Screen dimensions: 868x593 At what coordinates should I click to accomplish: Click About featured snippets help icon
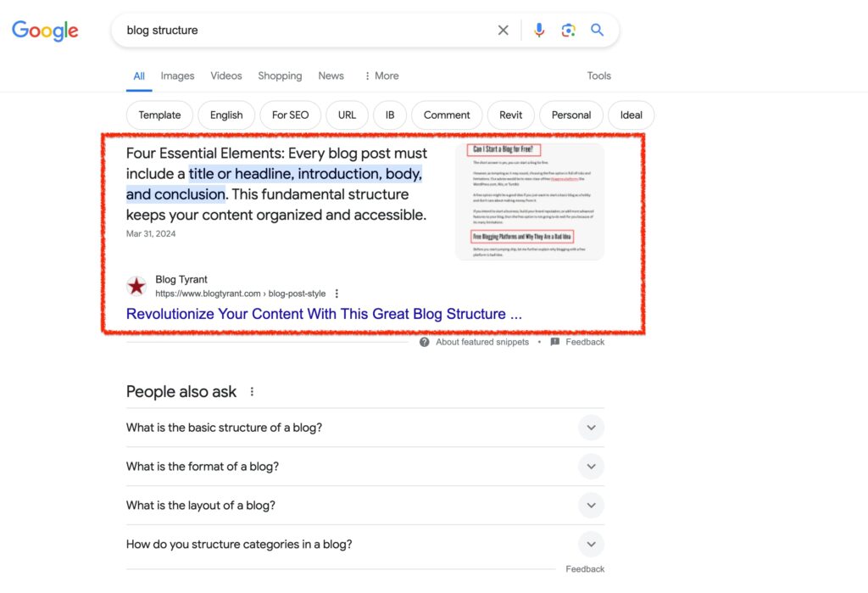[x=425, y=342]
